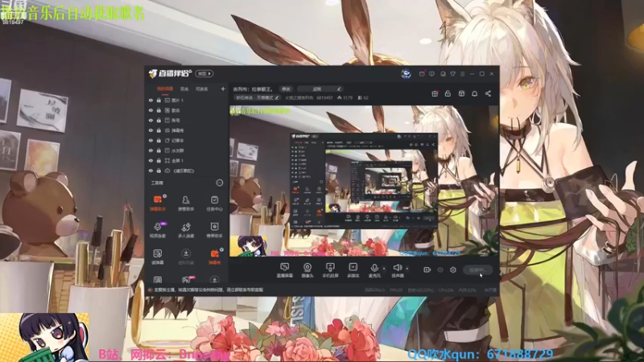The height and width of the screenshot is (362, 644).
Task: Unlock the 全屏 1 layer padlock
Action: [159, 160]
